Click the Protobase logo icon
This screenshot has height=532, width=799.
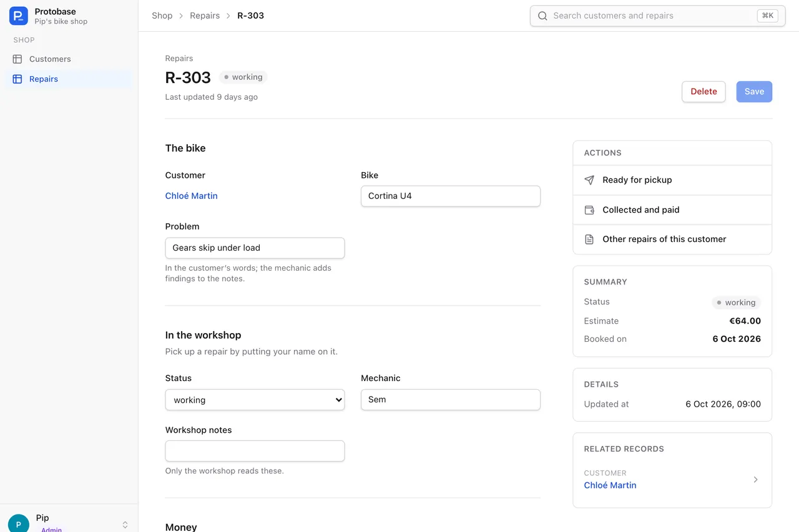(x=19, y=16)
